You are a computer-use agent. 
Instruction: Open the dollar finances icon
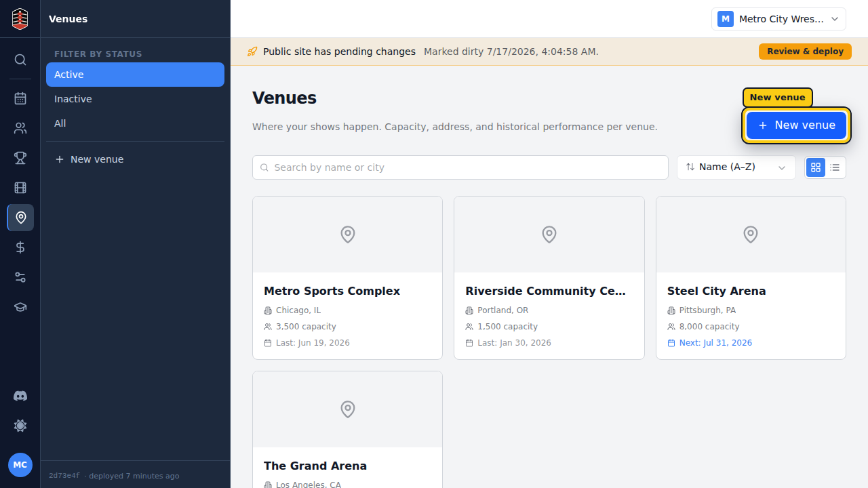[x=20, y=247]
